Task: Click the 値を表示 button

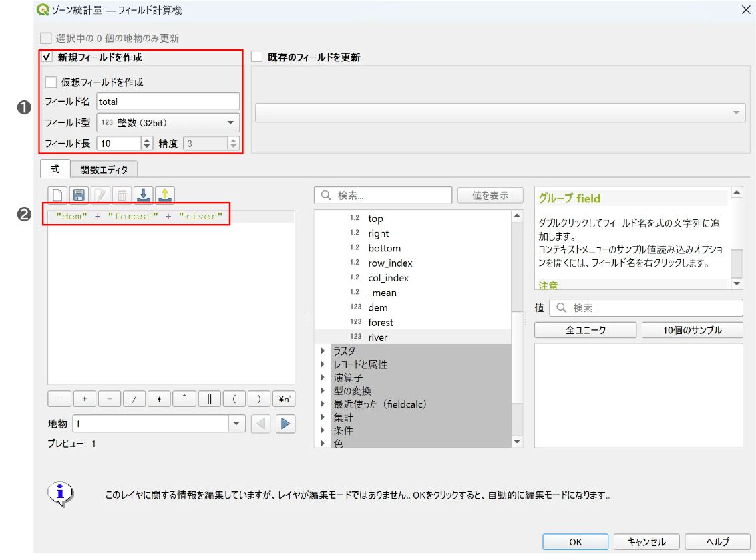Action: point(490,195)
